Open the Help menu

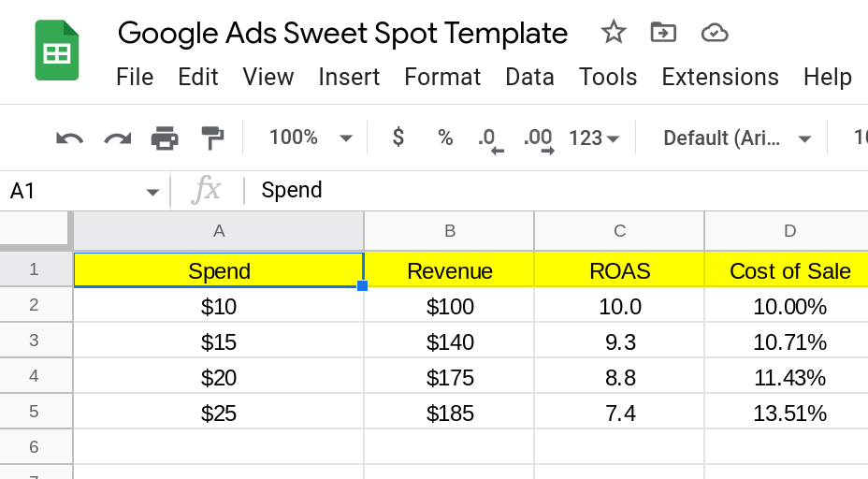pos(828,77)
